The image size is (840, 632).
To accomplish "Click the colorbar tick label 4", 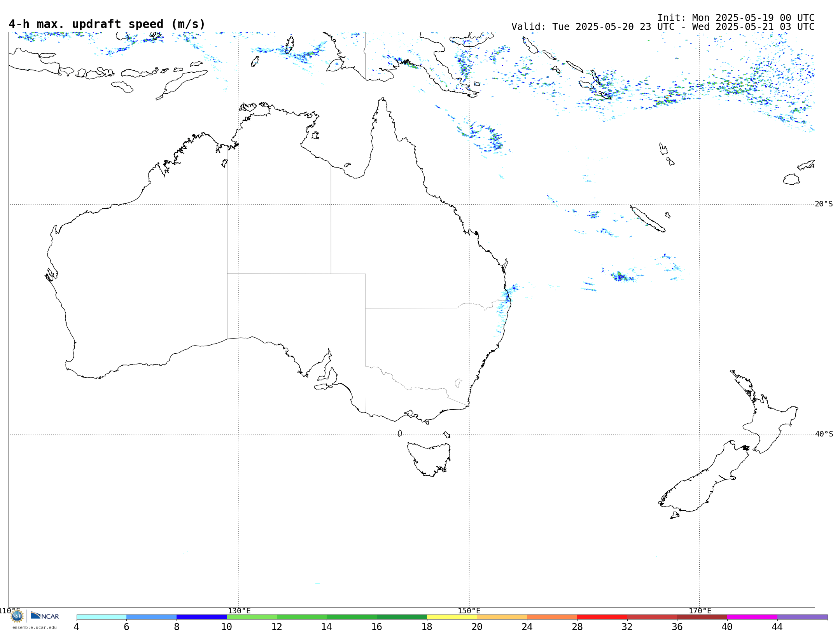I will point(77,627).
